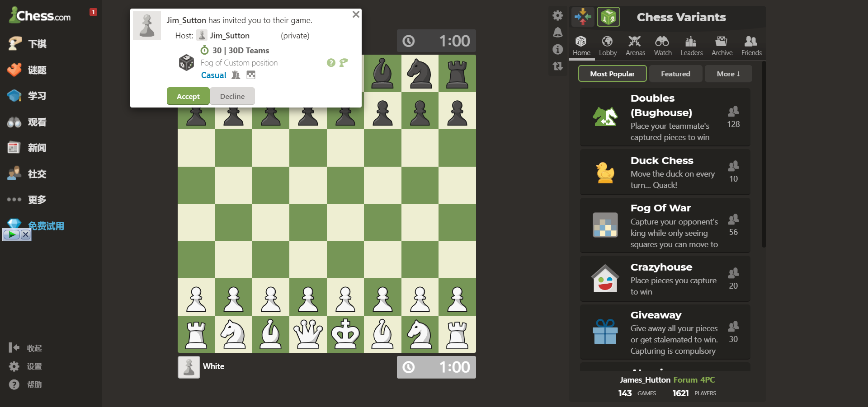Expand the 更多 more menu

pos(27,200)
